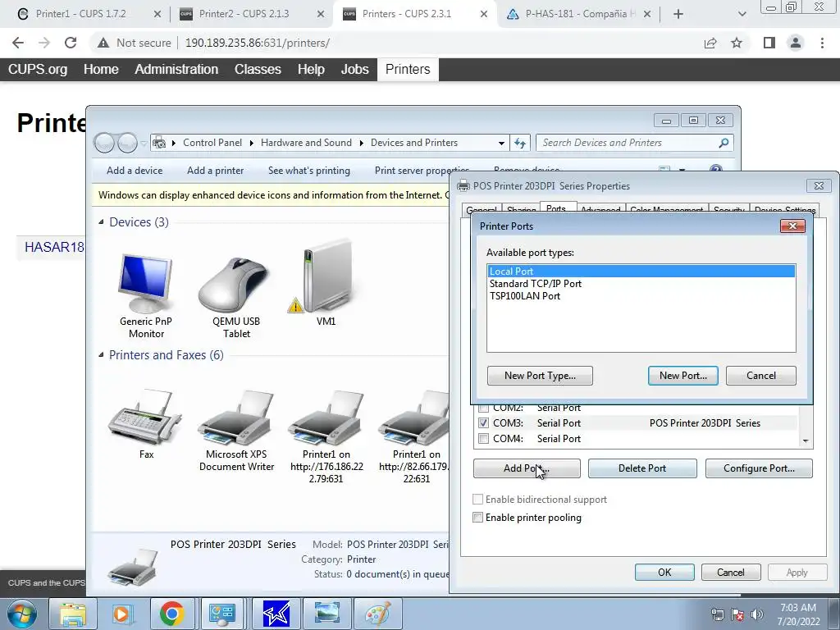This screenshot has height=630, width=840.
Task: Open the CUPS.org link
Action: click(x=38, y=69)
